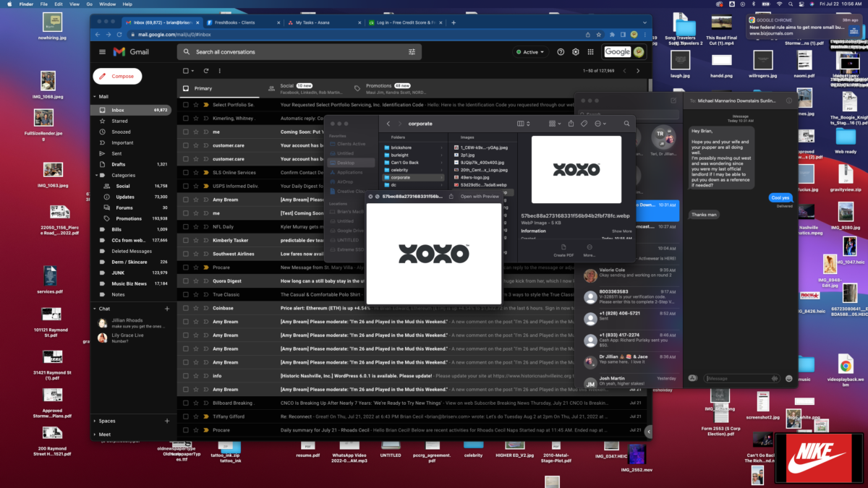Click Finder tags icon
Screen dimensions: 868x488
pos(584,124)
